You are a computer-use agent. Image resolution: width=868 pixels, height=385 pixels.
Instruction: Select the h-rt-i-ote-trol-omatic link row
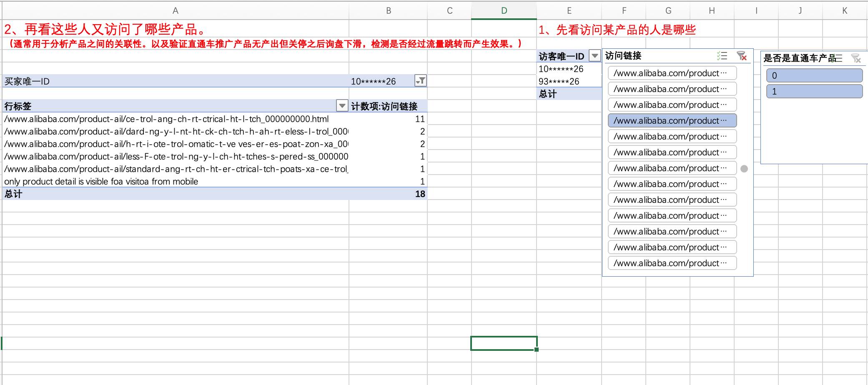pos(176,144)
